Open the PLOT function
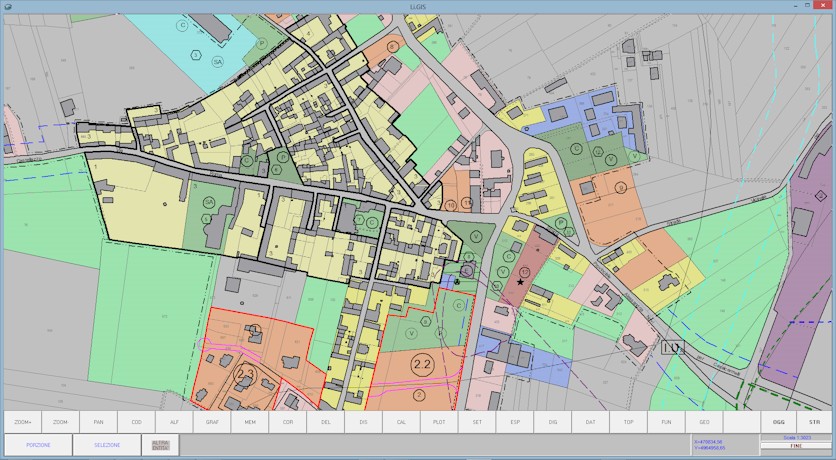Screen dimensions: 836x460 coord(439,422)
